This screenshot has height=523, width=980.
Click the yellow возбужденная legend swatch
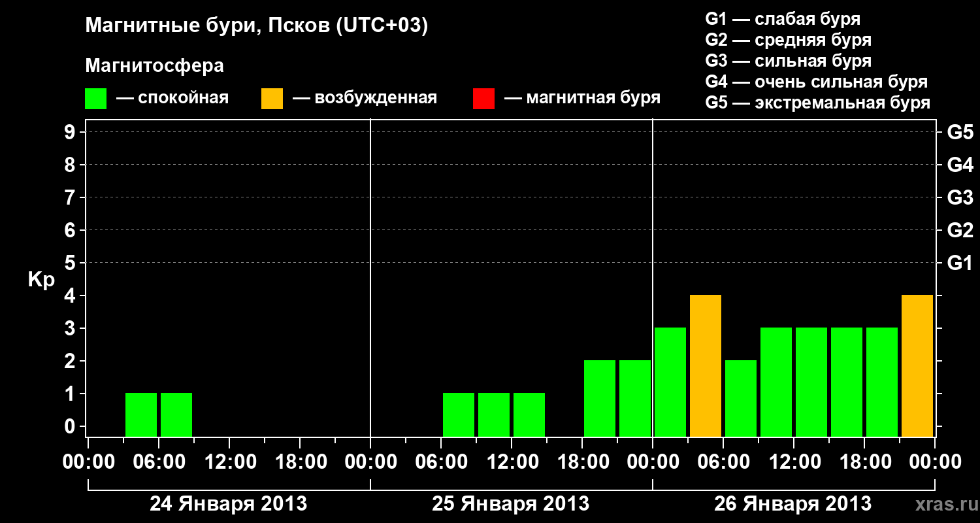point(272,99)
